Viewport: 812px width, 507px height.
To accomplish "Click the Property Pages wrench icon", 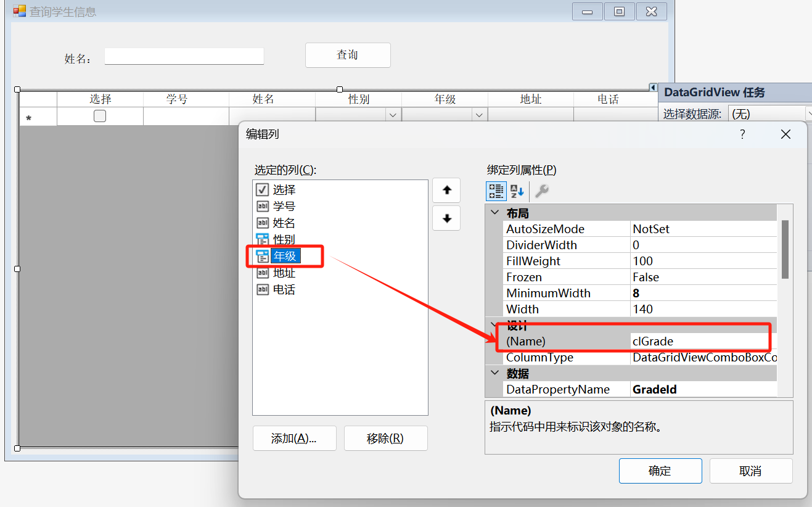I will point(541,191).
